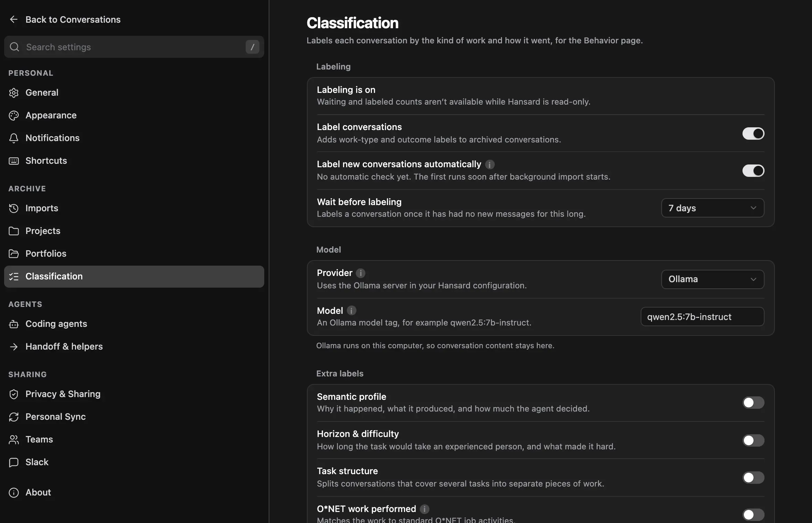Screen dimensions: 812x523
Task: Click the Personal Sync refresh icon
Action: click(14, 417)
